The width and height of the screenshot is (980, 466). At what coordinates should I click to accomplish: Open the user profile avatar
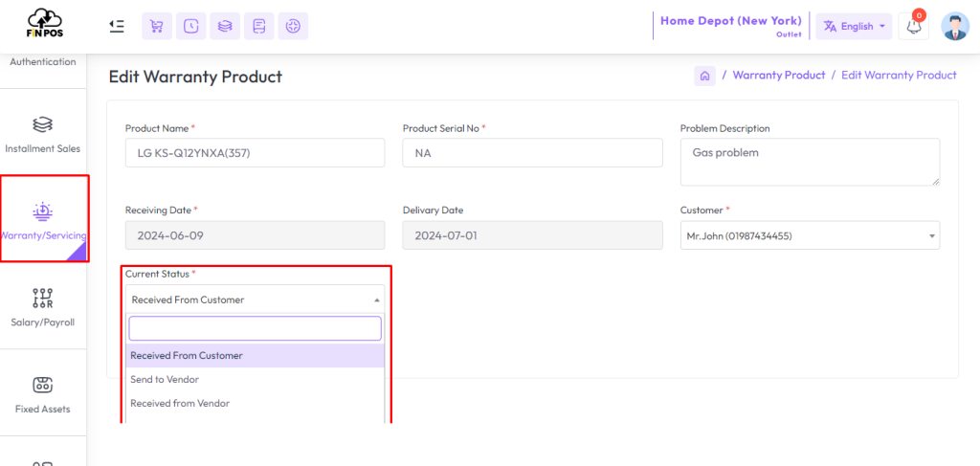[955, 26]
